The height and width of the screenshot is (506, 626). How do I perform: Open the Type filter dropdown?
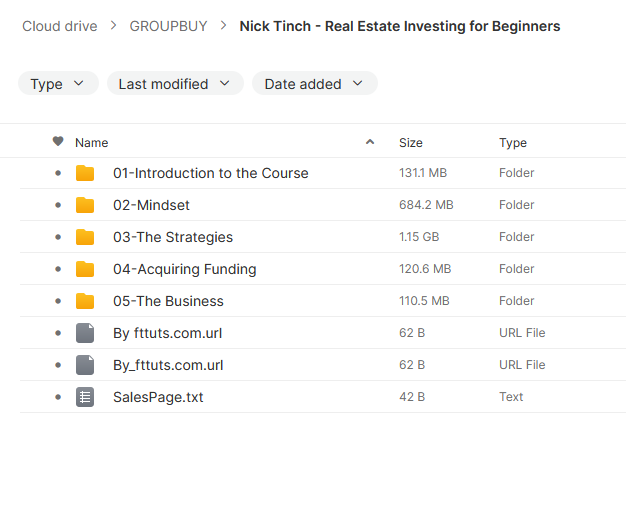(x=58, y=83)
